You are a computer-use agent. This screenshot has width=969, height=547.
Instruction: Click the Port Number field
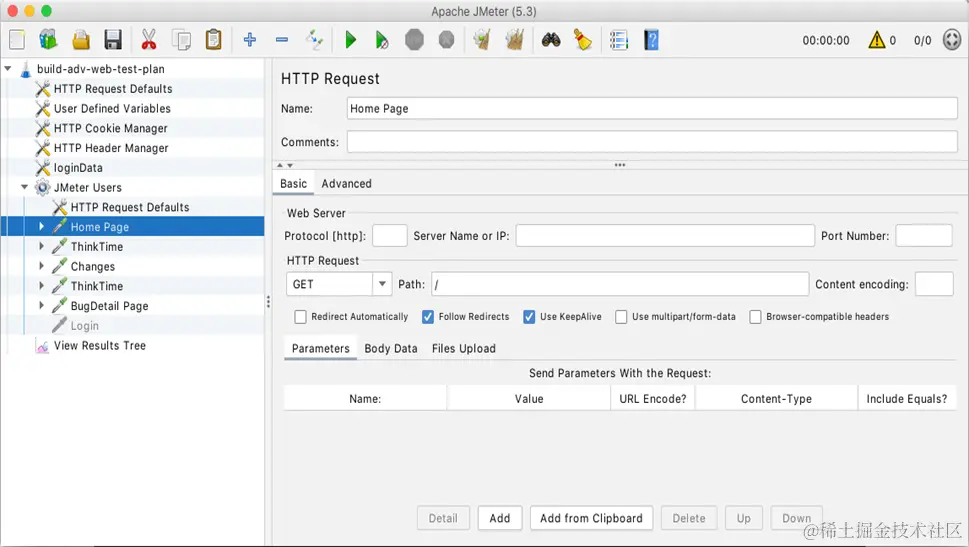point(923,236)
